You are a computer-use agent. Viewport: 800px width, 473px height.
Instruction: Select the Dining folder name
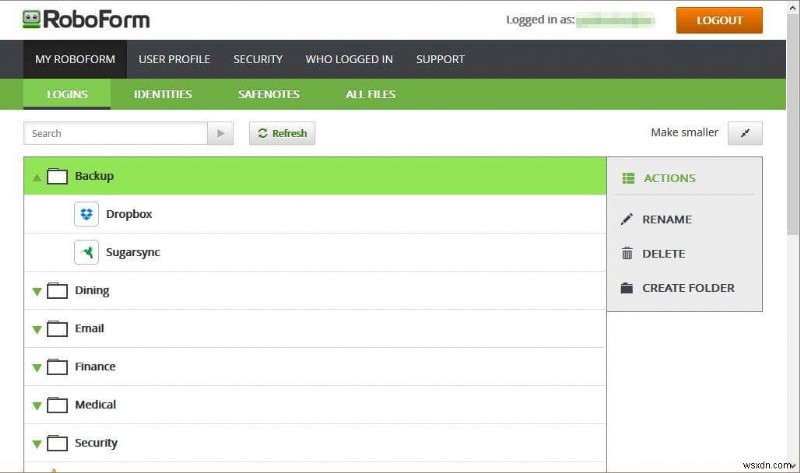[92, 290]
